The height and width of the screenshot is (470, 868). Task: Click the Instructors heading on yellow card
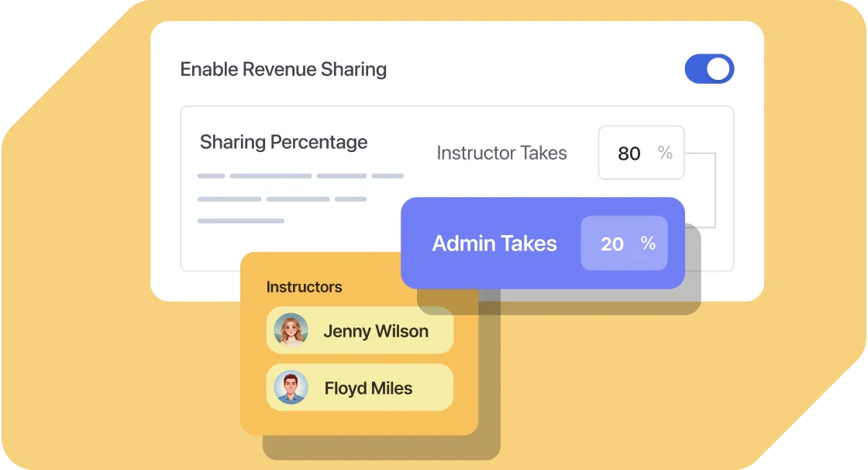(304, 287)
